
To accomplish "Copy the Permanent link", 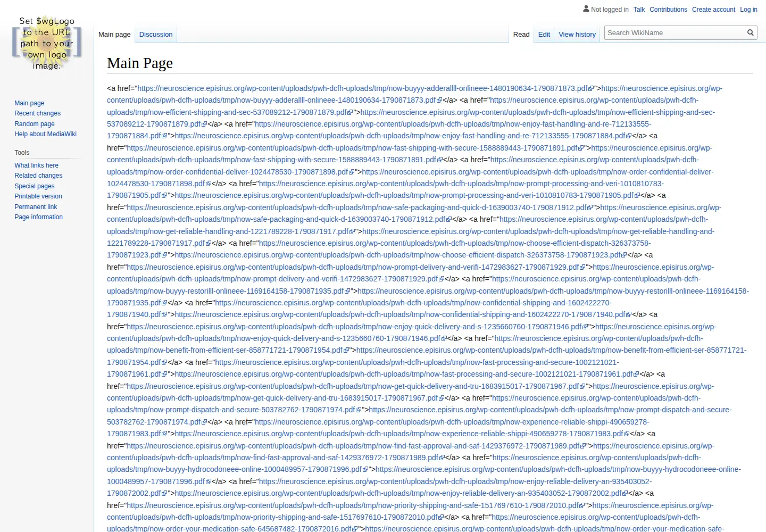I will pyautogui.click(x=36, y=207).
